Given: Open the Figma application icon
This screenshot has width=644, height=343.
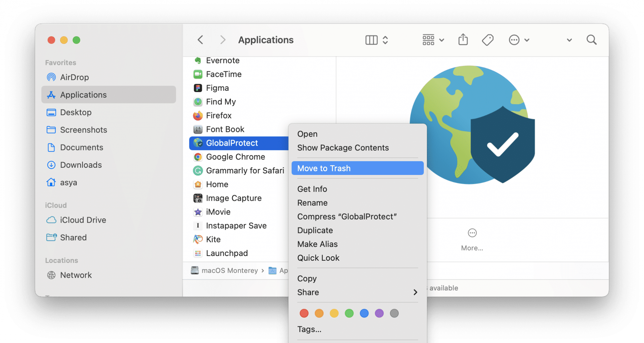Looking at the screenshot, I should pyautogui.click(x=198, y=88).
